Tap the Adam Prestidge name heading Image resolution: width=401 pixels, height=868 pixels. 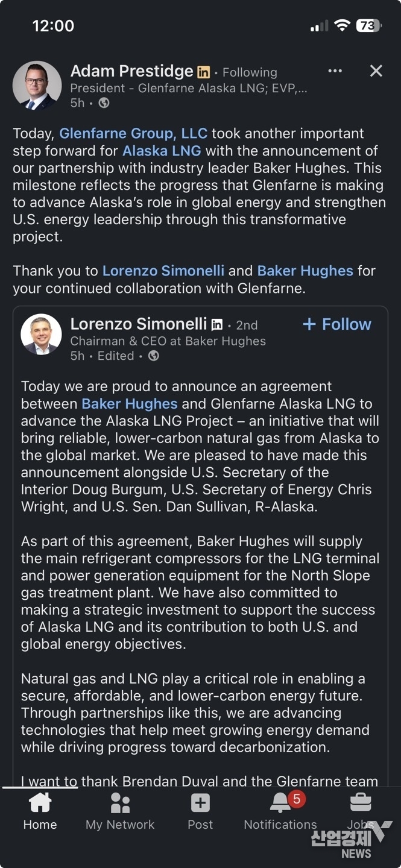(131, 71)
